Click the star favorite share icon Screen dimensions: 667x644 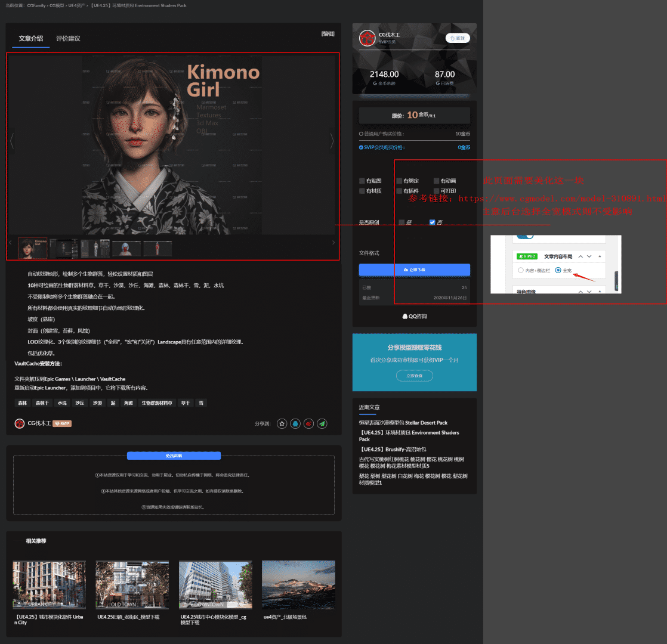[282, 423]
